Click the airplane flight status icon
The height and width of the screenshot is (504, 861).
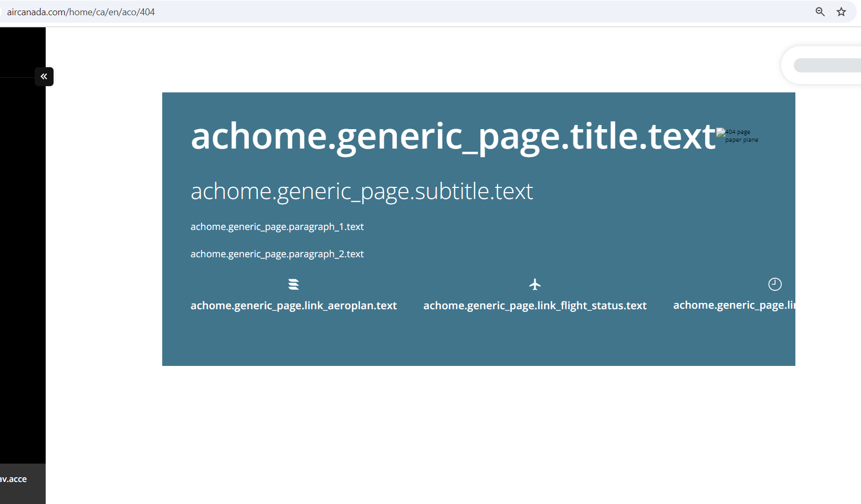tap(534, 285)
